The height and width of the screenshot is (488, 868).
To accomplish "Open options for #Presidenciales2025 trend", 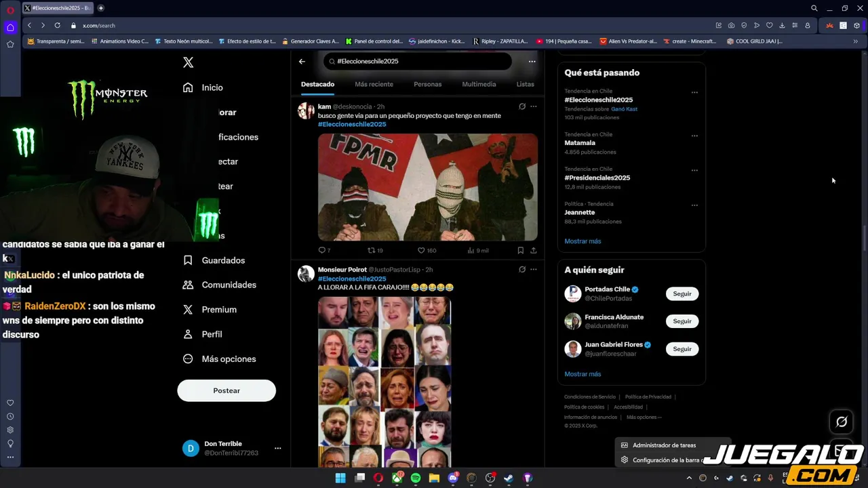I will 694,170.
